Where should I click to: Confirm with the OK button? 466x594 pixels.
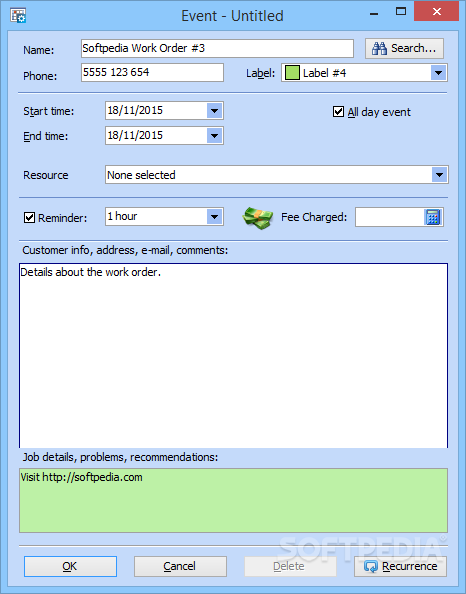click(70, 566)
